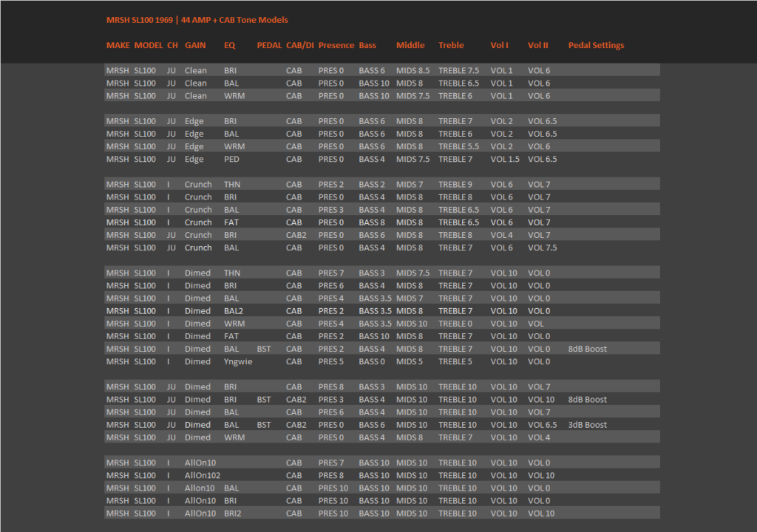Screen dimensions: 757x532
Task: Select VOL 1.5 in the Edge PED row
Action: pos(505,160)
